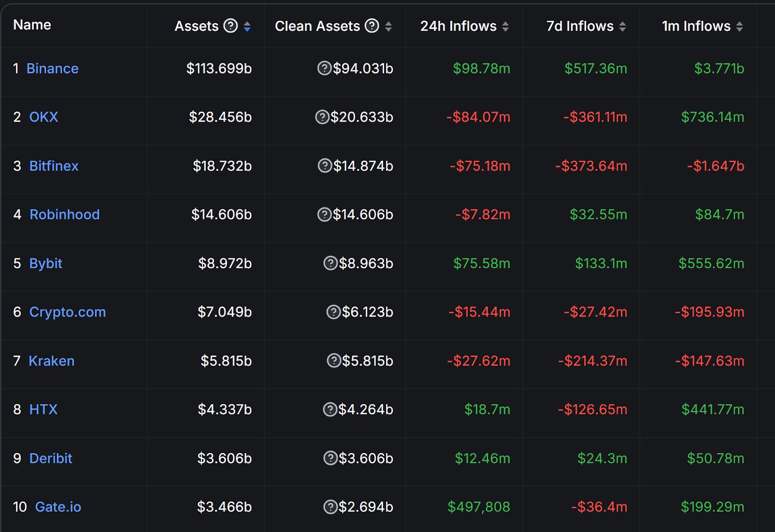Select Deribit 7d inflow $24.3m

point(602,458)
